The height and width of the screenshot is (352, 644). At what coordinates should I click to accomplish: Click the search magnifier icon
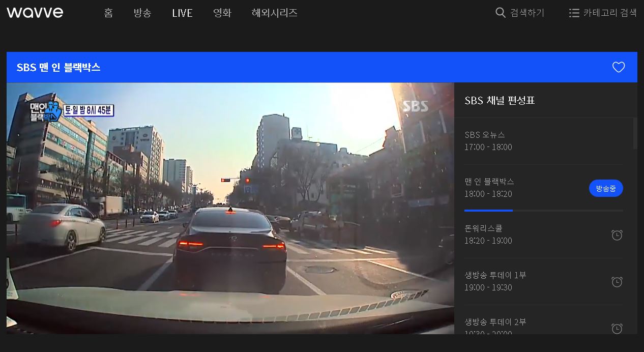[501, 13]
